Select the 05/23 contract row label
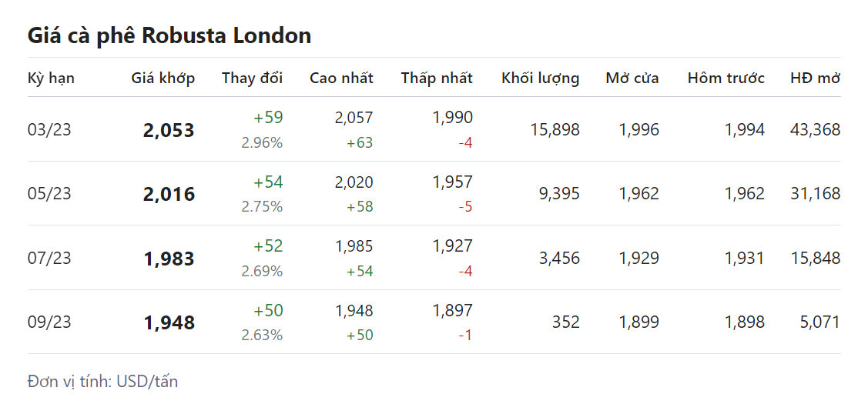The height and width of the screenshot is (394, 868). 49,194
